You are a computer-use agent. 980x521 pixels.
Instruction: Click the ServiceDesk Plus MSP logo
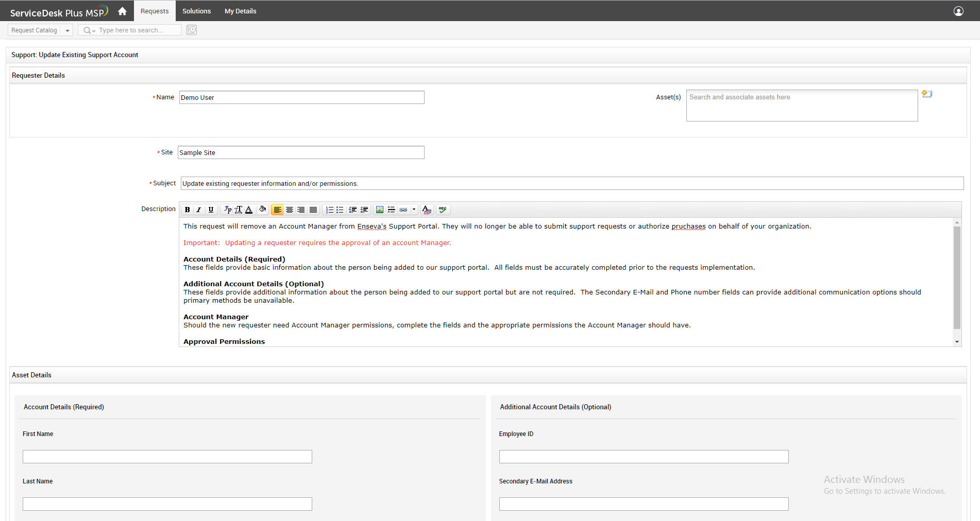click(x=59, y=11)
